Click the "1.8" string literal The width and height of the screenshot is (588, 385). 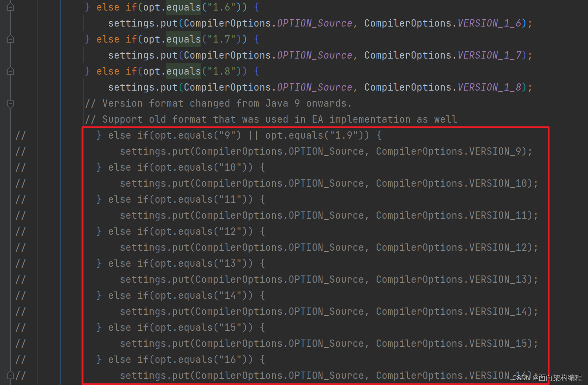pyautogui.click(x=222, y=71)
